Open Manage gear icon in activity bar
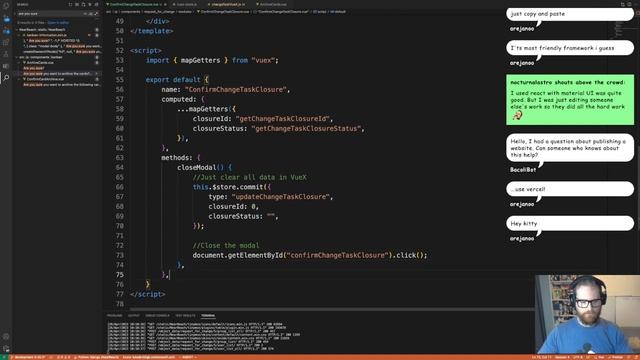The width and height of the screenshot is (640, 360). [6, 349]
